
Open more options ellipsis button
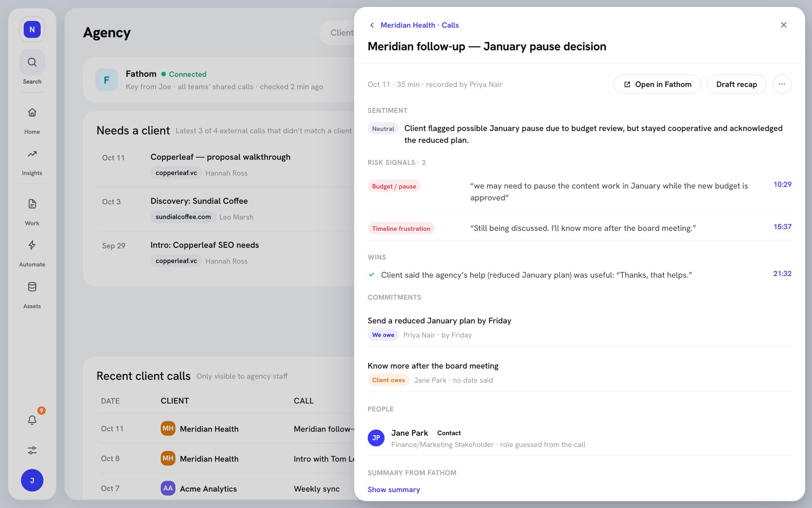coord(782,84)
